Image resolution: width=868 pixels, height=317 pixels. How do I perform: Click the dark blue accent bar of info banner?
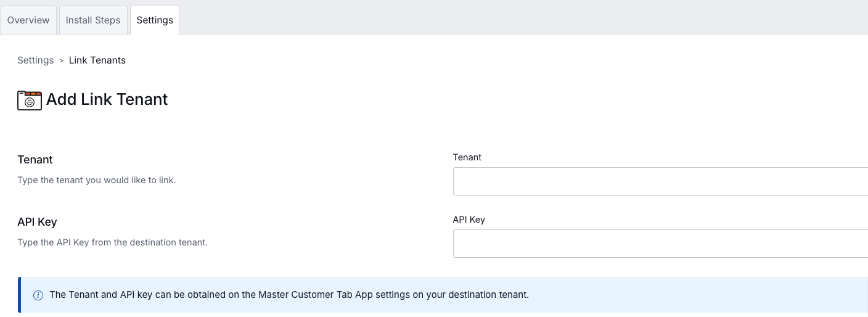[19, 295]
